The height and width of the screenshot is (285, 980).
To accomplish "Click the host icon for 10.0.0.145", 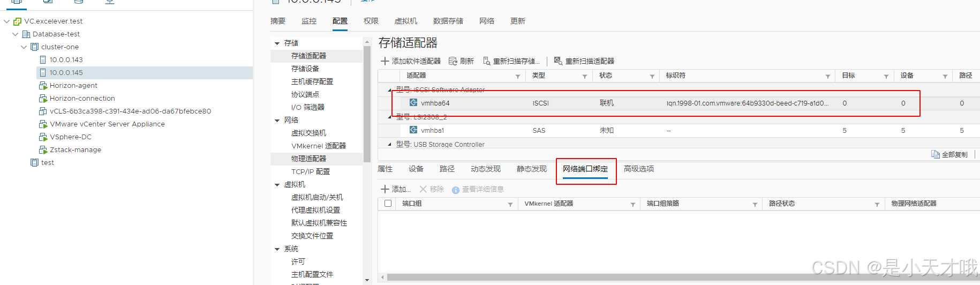I will [x=43, y=73].
